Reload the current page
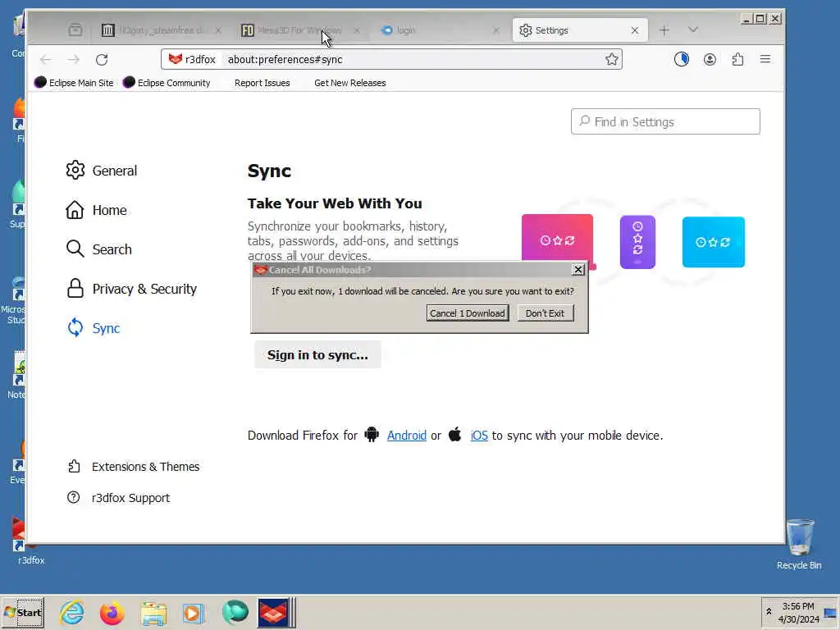840x630 pixels. pos(102,59)
